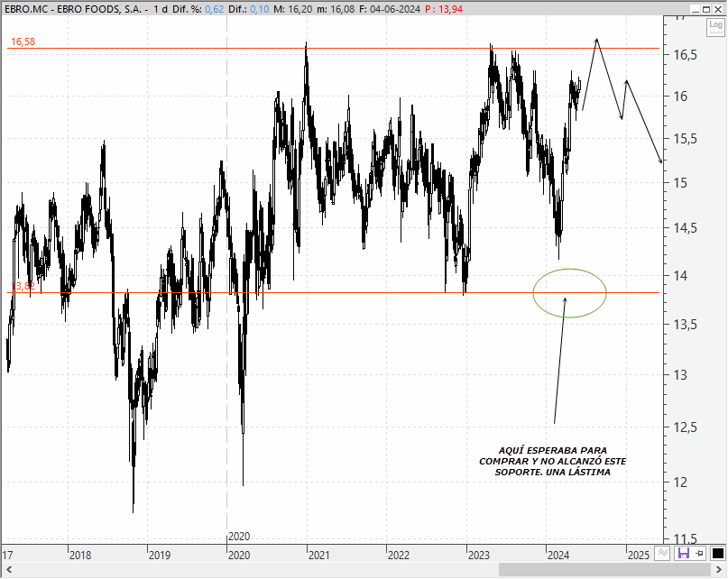
Task: Click the 16,58 resistance line label
Action: 23,41
